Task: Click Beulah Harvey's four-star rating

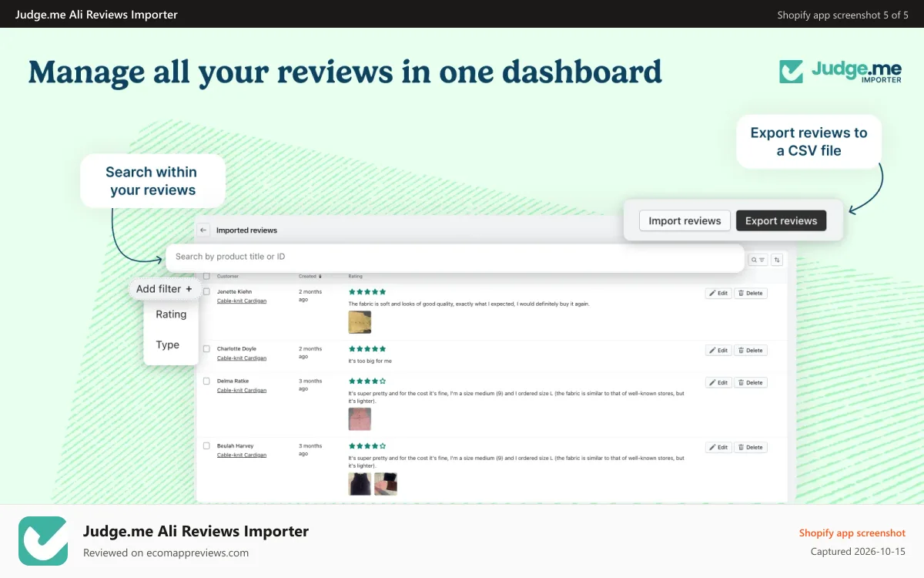Action: tap(367, 446)
